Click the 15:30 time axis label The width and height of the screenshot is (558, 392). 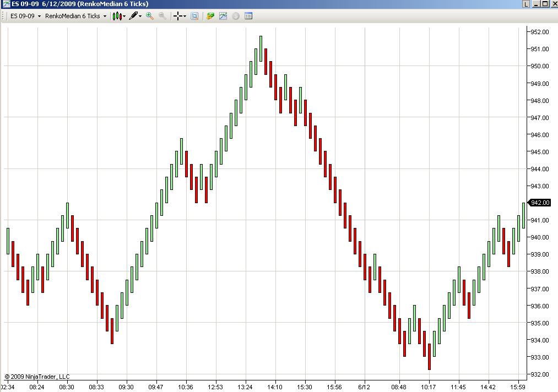304,387
